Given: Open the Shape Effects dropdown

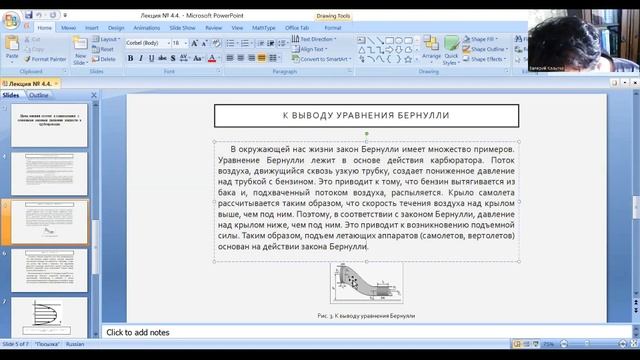Looking at the screenshot, I should pyautogui.click(x=484, y=59).
